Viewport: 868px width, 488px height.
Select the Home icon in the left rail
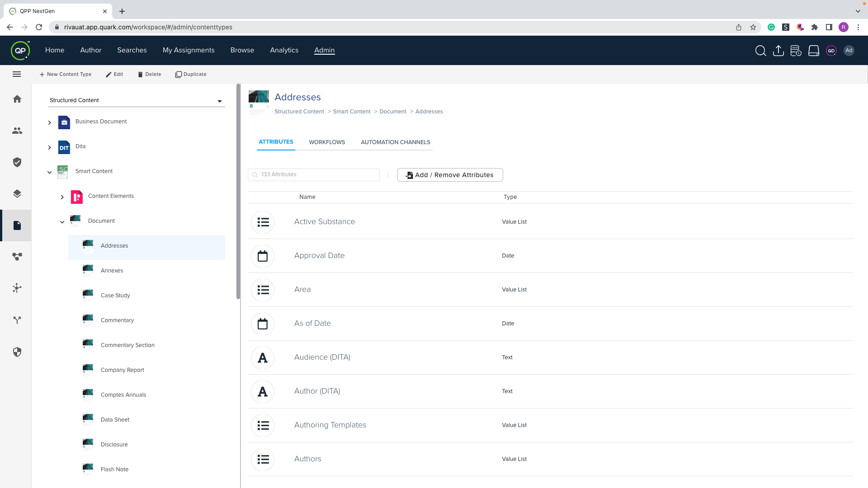coord(17,99)
